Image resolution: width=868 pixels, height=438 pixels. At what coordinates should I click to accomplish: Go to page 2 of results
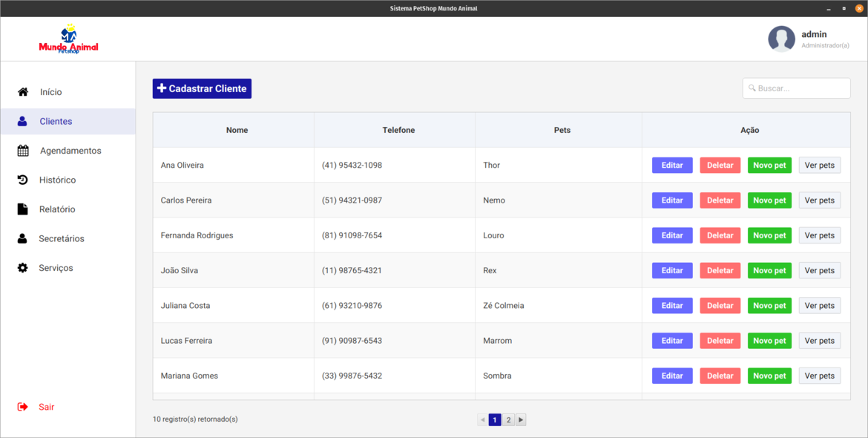pyautogui.click(x=508, y=420)
